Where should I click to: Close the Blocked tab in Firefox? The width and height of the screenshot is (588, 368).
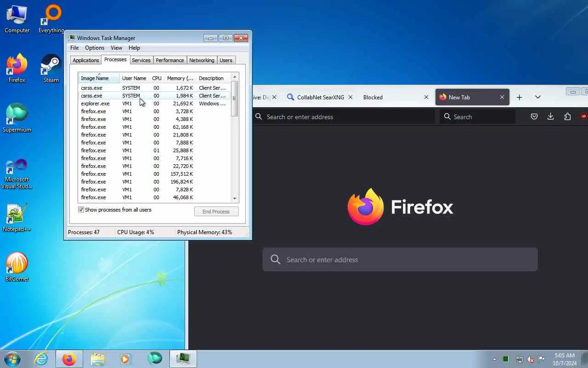pyautogui.click(x=426, y=97)
